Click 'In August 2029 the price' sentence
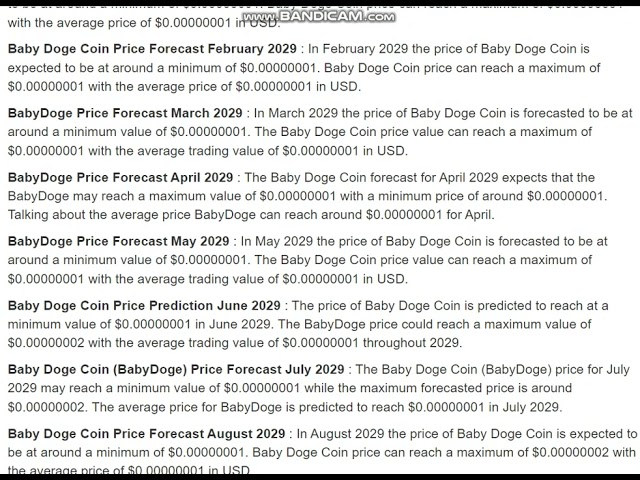The width and height of the screenshot is (640, 480). coord(400,433)
